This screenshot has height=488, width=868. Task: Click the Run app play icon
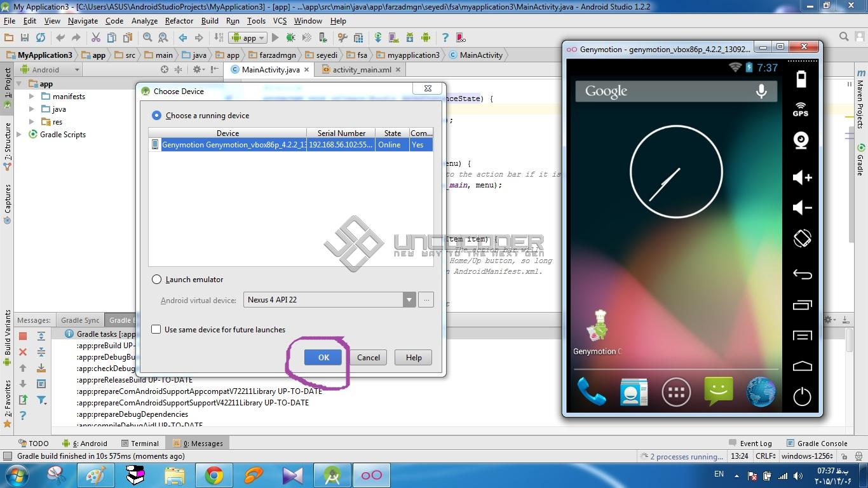pos(275,37)
